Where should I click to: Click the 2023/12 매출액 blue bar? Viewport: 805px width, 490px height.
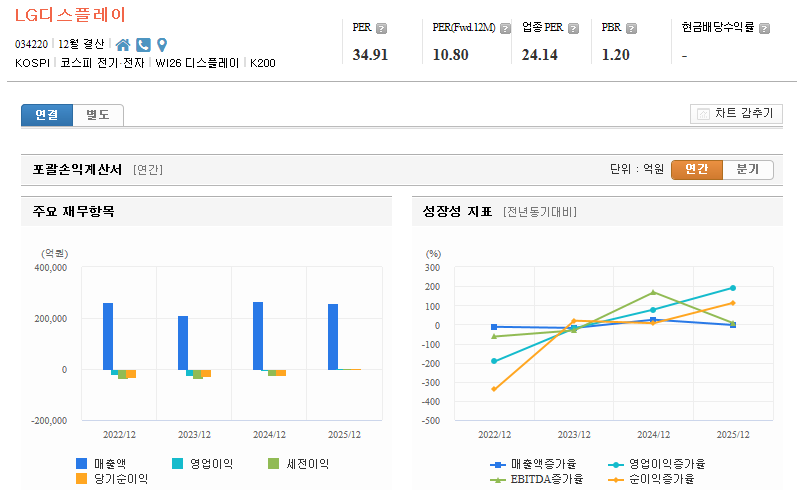pyautogui.click(x=183, y=343)
